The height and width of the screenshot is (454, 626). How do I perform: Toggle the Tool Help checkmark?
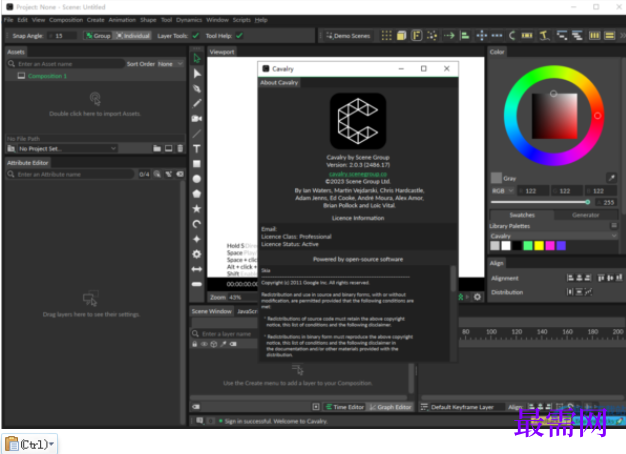click(x=239, y=36)
